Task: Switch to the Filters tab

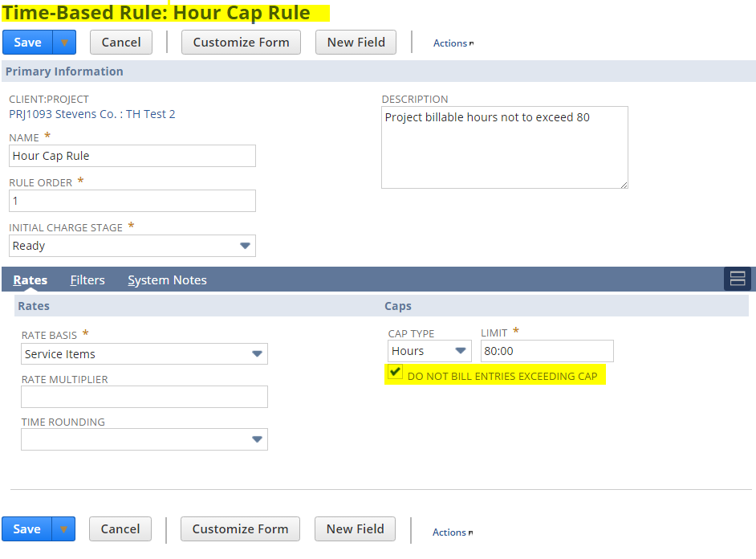Action: (87, 280)
